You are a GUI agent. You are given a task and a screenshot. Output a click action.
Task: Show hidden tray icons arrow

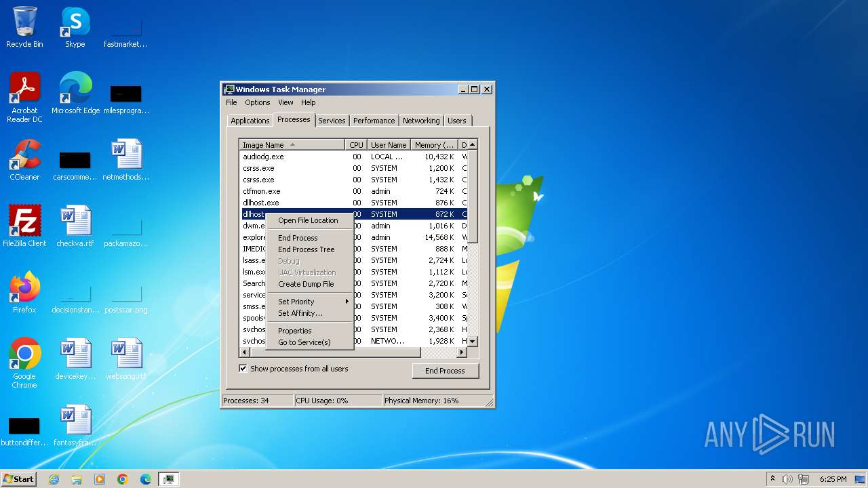[x=772, y=479]
